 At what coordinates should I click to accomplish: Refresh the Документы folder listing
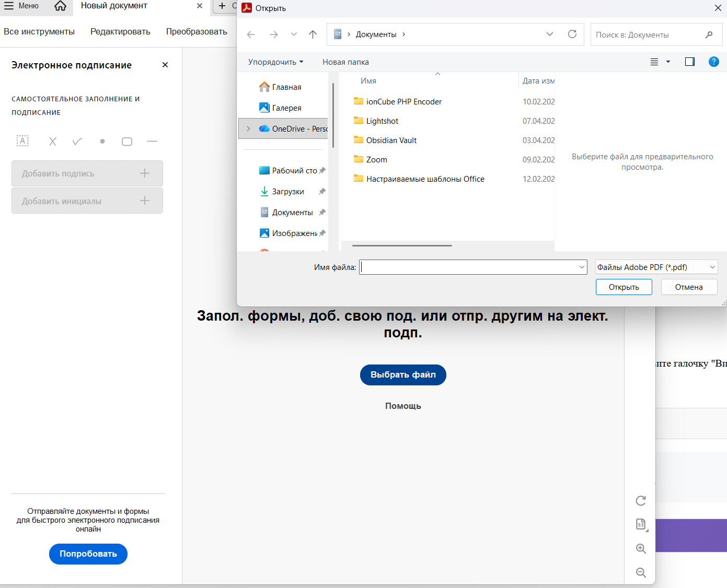pyautogui.click(x=572, y=34)
